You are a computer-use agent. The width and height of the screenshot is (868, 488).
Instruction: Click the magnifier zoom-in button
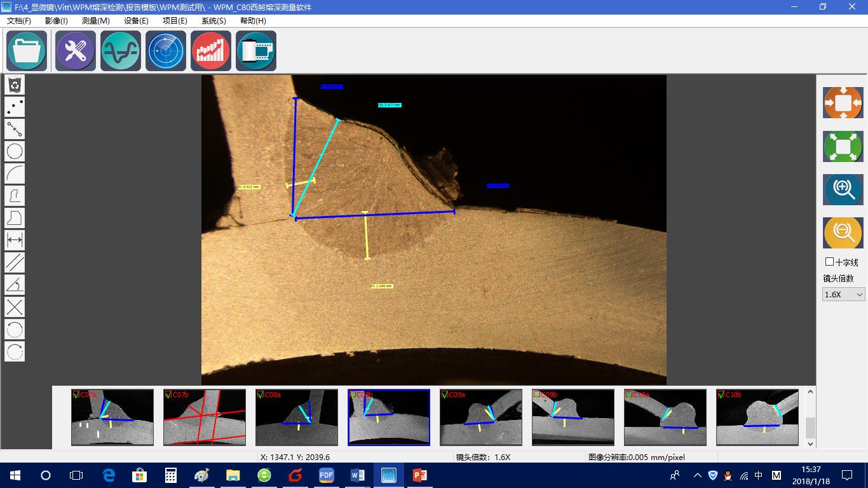tap(843, 189)
